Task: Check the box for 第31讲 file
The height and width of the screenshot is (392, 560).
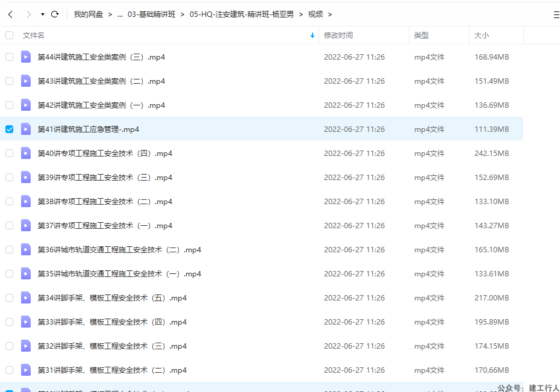Action: [9, 370]
